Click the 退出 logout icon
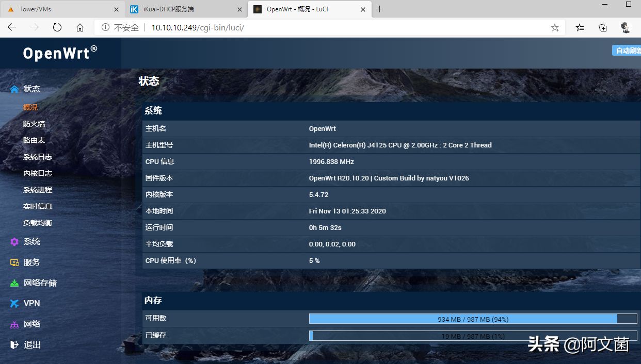Image resolution: width=641 pixels, height=364 pixels. tap(14, 345)
